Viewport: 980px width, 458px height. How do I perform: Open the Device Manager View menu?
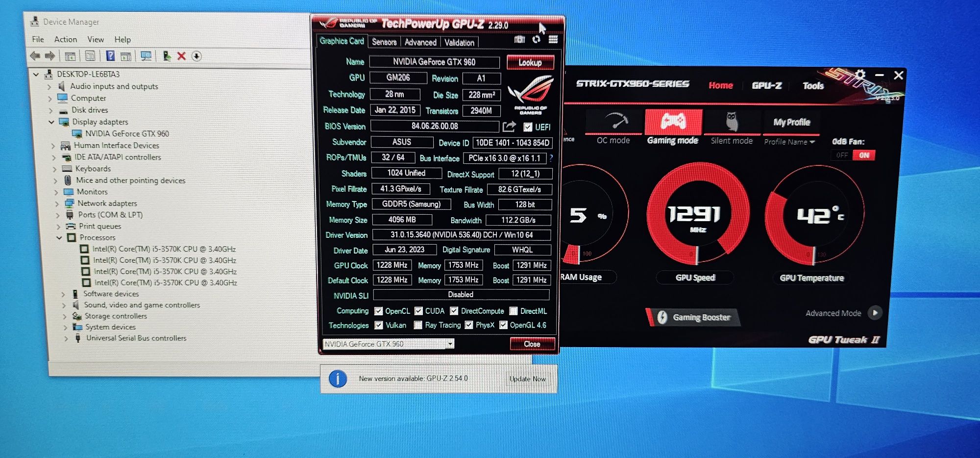[x=96, y=39]
